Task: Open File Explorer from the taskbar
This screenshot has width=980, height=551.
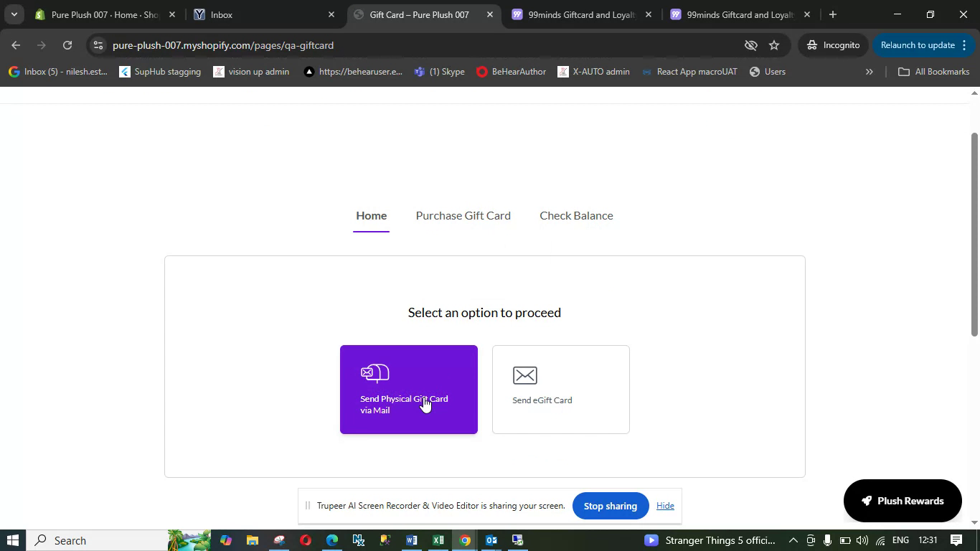Action: click(252, 540)
